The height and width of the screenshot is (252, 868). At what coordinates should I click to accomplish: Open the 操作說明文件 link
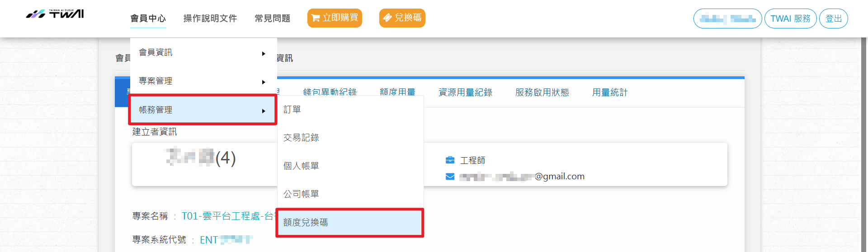(210, 19)
